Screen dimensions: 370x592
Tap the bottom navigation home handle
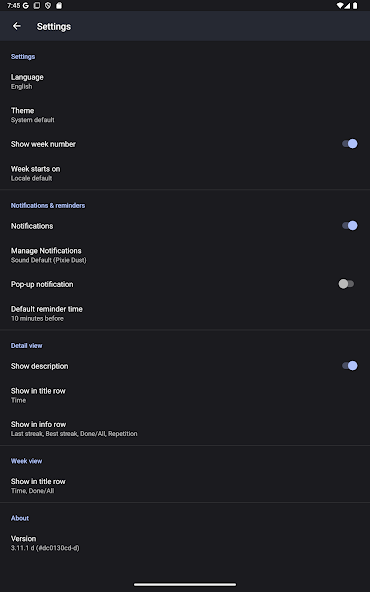coord(185,584)
